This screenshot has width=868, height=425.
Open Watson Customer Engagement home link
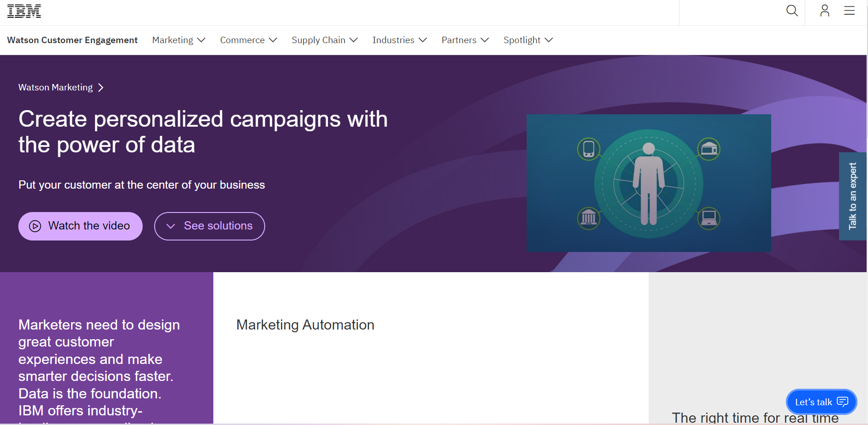[72, 40]
